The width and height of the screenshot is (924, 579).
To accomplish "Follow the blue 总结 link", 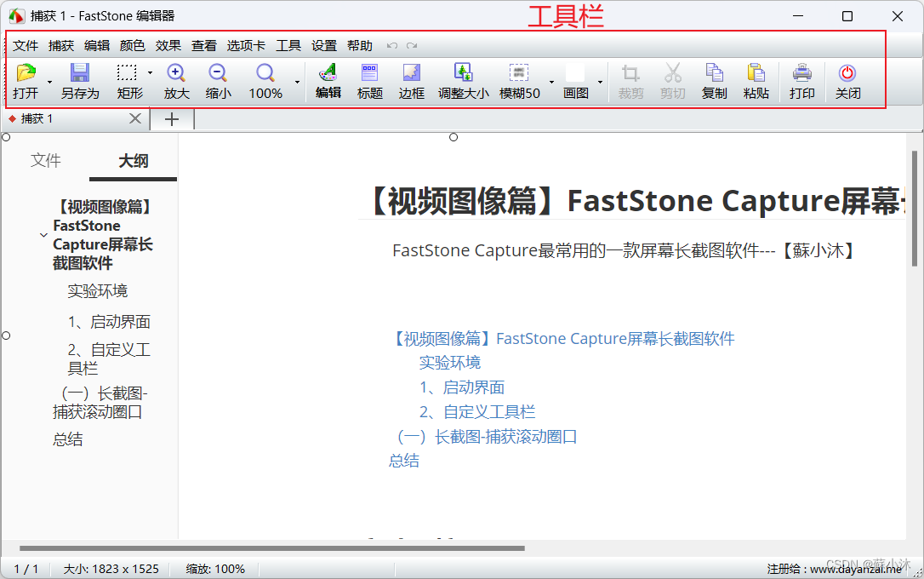I will (x=404, y=461).
